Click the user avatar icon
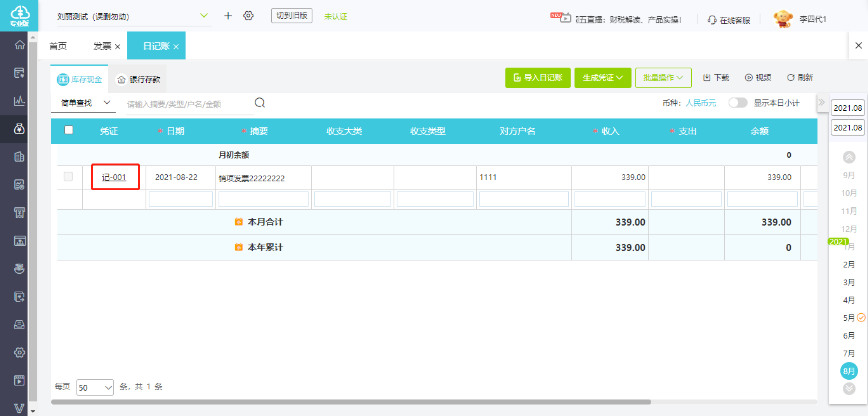Viewport: 868px width, 416px height. tap(783, 19)
